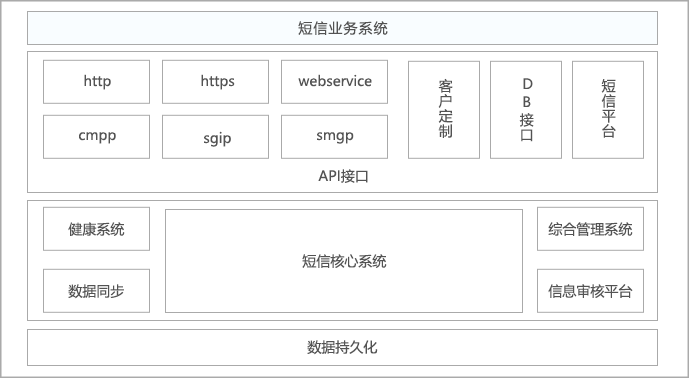Click the API接口 label text
The width and height of the screenshot is (689, 378).
(343, 176)
